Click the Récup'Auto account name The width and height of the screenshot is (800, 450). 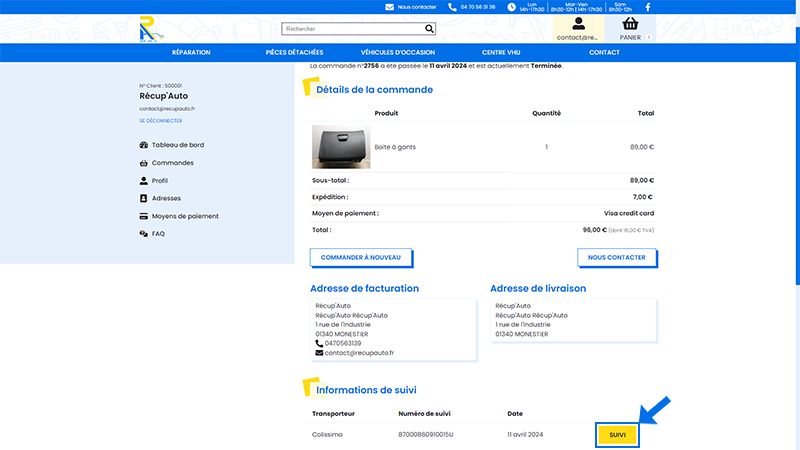click(x=163, y=96)
